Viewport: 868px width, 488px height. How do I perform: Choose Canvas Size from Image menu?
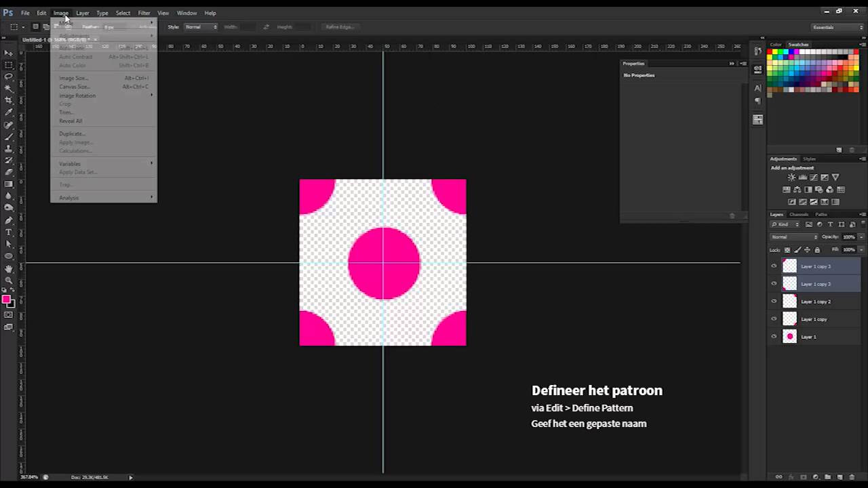103,87
